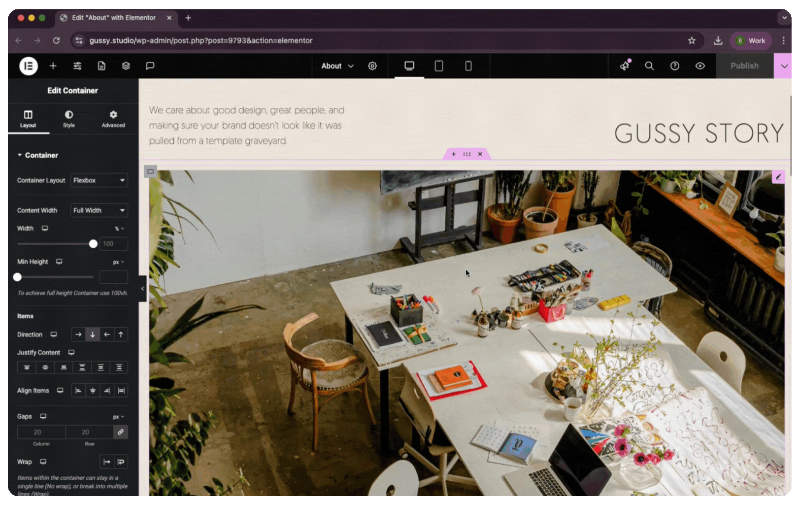Viewport: 798px width, 532px height.
Task: Preview changes with eye icon
Action: tap(700, 66)
